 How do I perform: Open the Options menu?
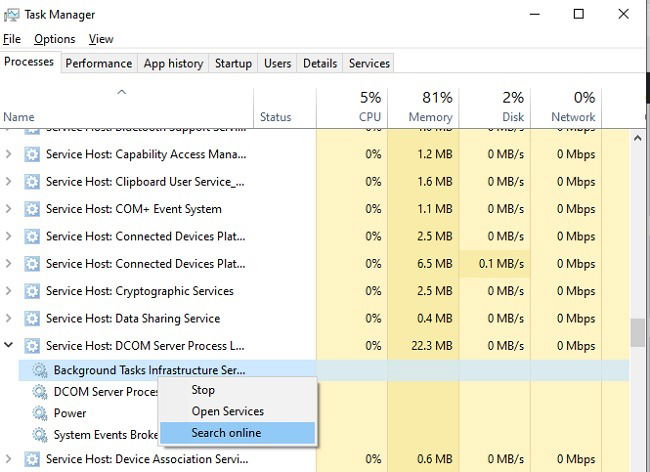[x=55, y=39]
